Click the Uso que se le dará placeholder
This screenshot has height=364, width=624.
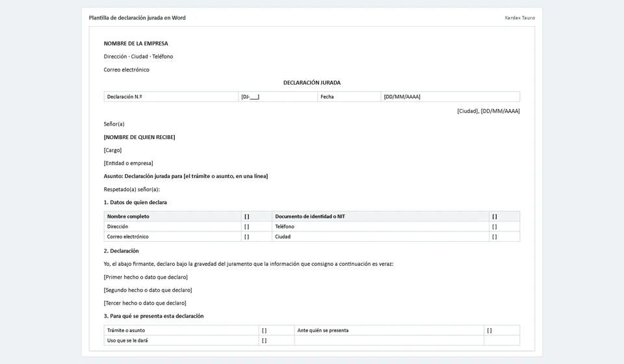[265, 341]
